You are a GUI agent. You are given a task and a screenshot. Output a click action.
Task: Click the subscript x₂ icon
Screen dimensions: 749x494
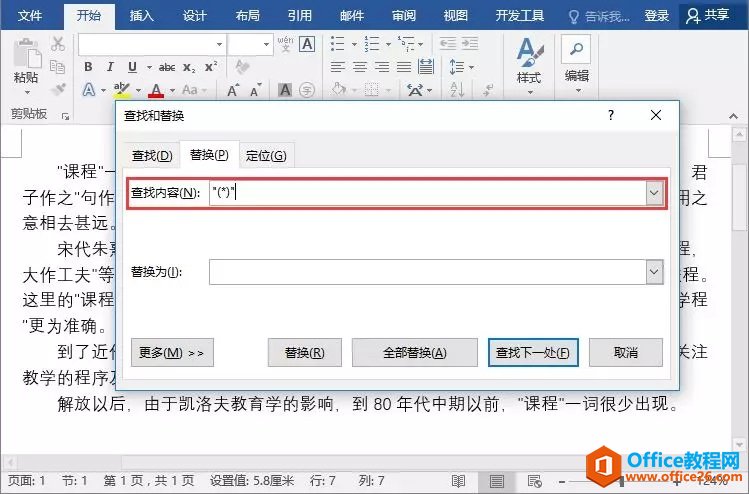click(x=189, y=68)
